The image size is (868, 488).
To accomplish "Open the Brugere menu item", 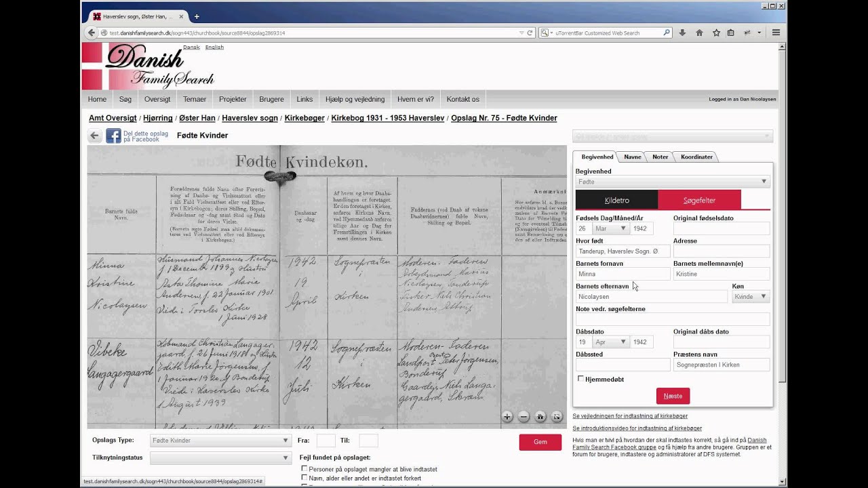I will 271,99.
